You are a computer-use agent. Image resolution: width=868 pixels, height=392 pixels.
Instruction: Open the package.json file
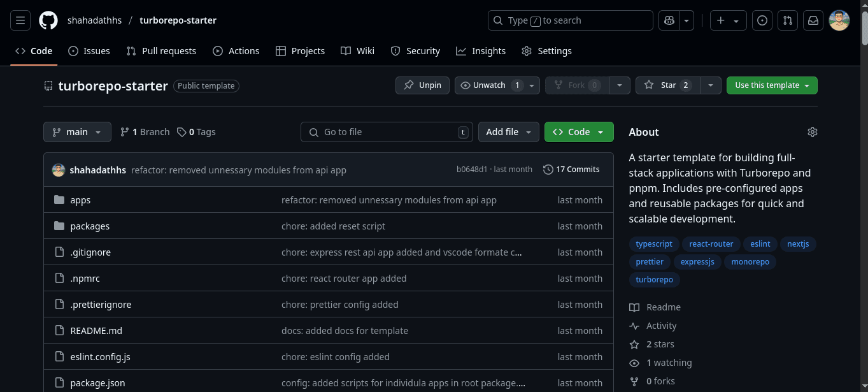97,383
